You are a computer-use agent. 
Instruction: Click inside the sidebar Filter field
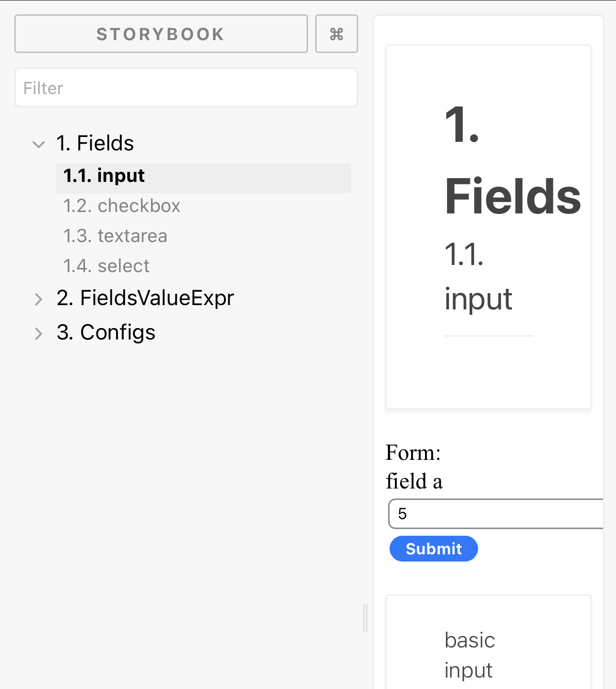tap(186, 87)
